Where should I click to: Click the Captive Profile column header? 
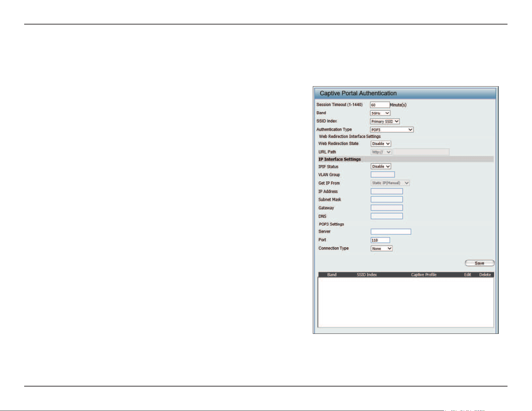(x=424, y=274)
